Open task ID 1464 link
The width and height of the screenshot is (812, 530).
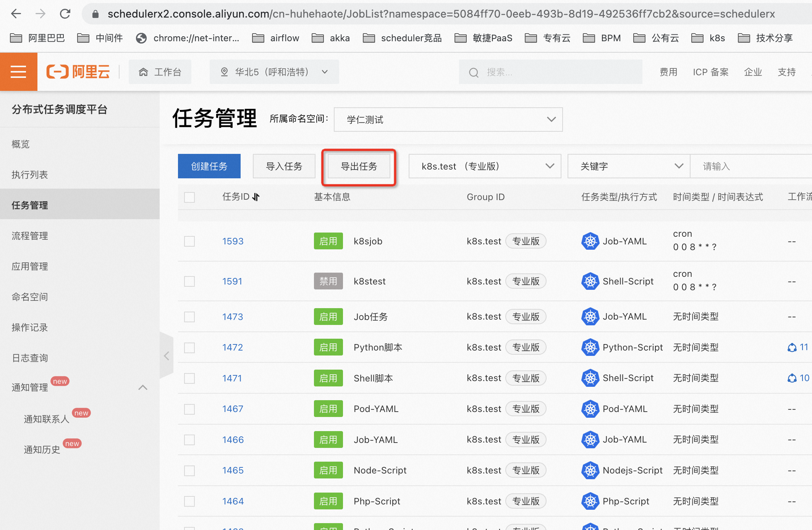(x=233, y=501)
